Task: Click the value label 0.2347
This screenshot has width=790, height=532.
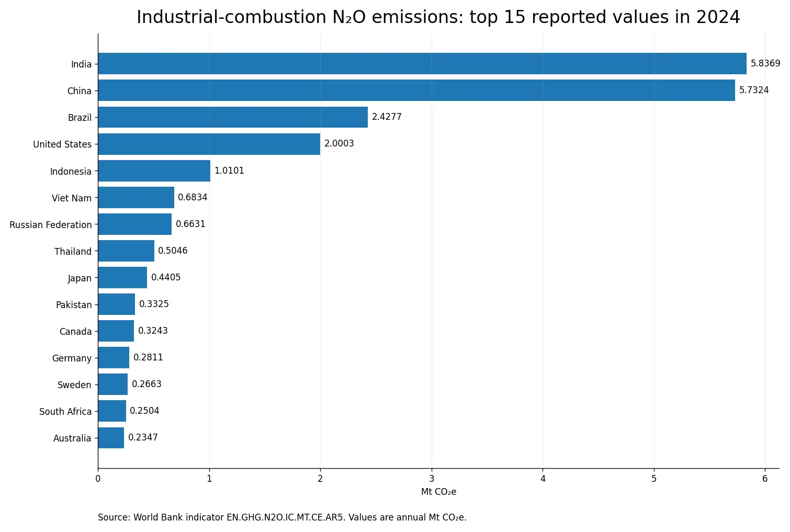Action: pyautogui.click(x=143, y=437)
